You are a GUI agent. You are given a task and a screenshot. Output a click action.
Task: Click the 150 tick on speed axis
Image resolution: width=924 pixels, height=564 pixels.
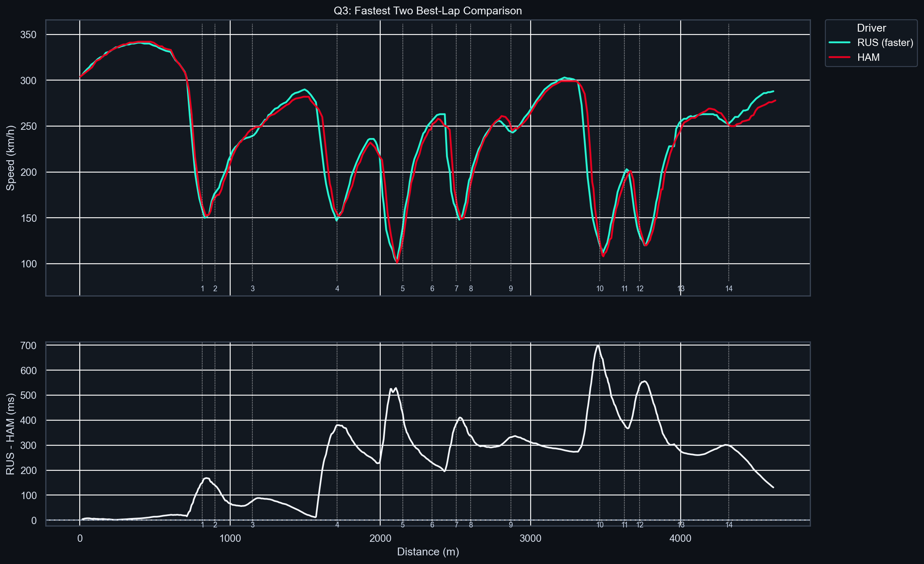(x=28, y=218)
